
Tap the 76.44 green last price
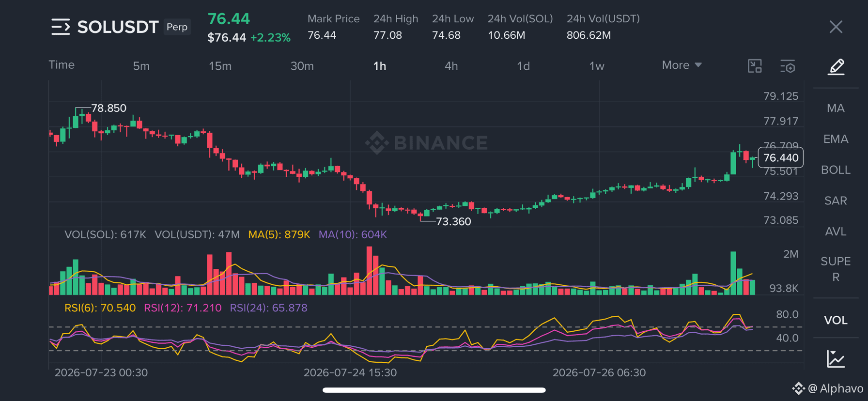[229, 19]
